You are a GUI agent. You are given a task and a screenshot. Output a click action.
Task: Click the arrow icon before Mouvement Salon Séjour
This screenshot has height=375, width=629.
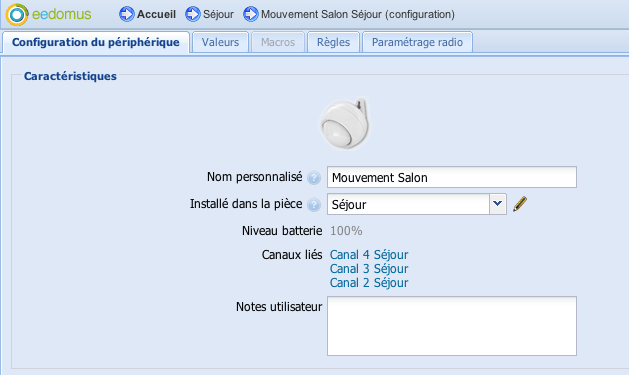[251, 14]
